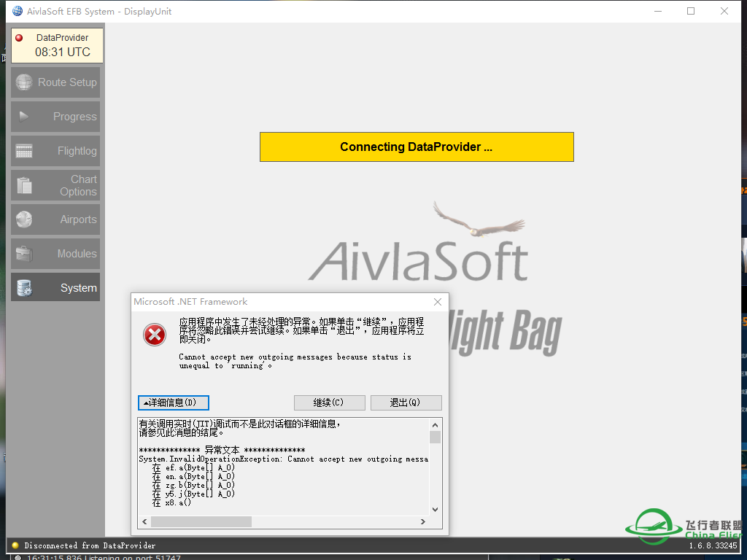Click the Modules briefcase icon
Viewport: 747px width, 560px height.
[24, 254]
